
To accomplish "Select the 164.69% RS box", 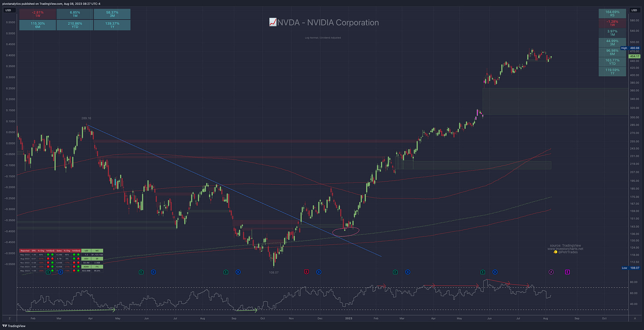I will pyautogui.click(x=612, y=14).
